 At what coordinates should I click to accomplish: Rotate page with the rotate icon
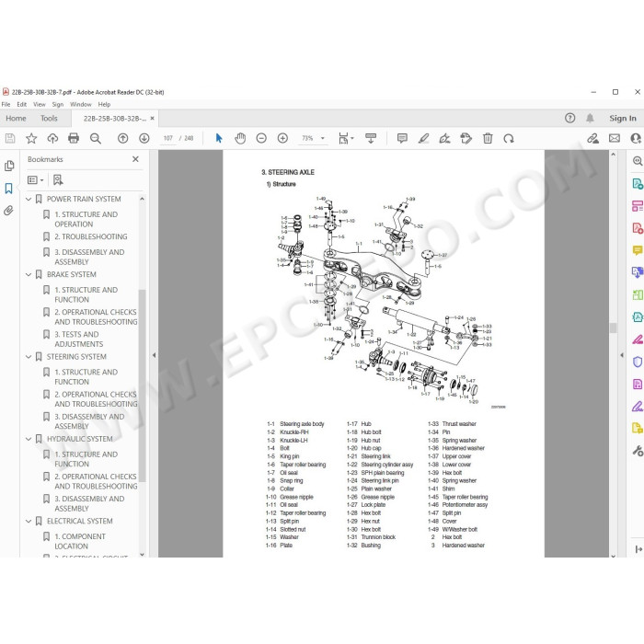click(509, 138)
